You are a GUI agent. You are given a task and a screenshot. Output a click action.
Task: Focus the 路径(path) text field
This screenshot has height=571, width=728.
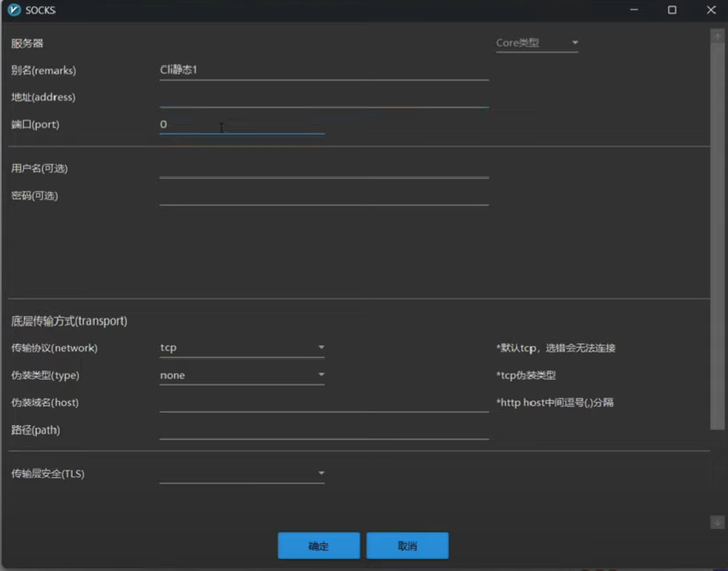tap(324, 430)
